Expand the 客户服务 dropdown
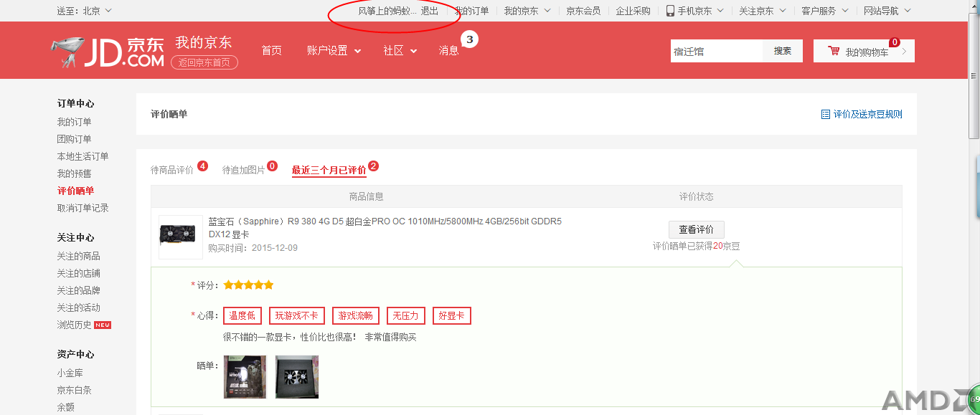 844,11
